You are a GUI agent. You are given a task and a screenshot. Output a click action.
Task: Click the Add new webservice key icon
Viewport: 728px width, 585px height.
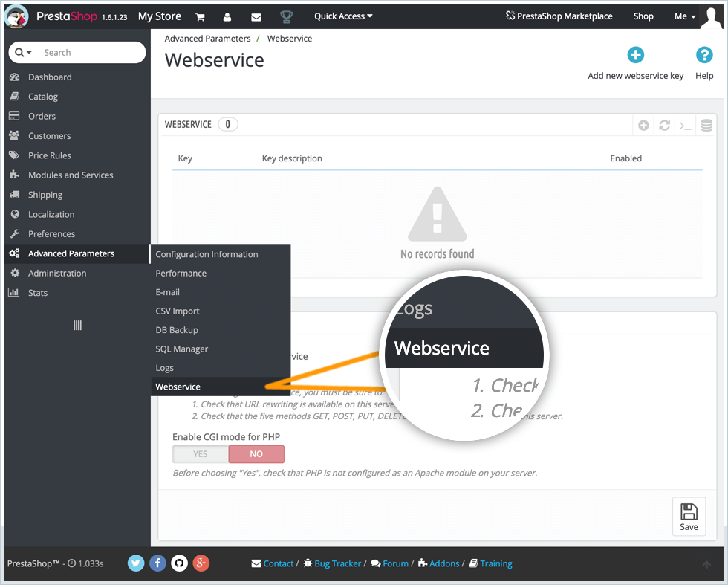click(635, 55)
